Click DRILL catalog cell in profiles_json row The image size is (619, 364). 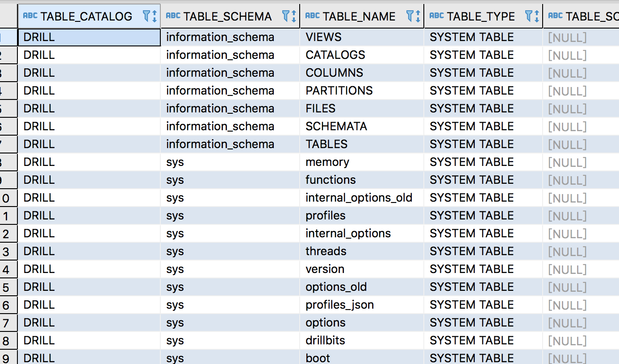tap(89, 305)
